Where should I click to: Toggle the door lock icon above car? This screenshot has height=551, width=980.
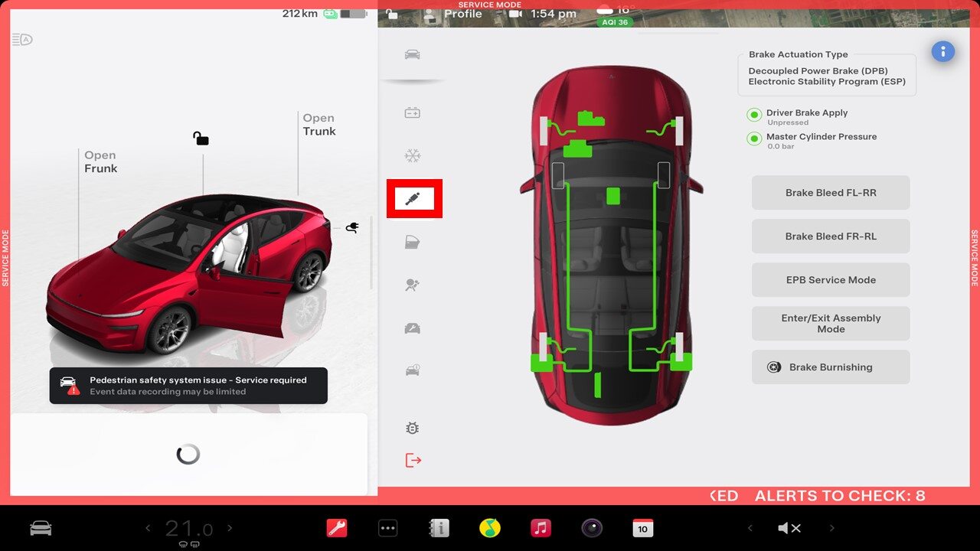(x=201, y=138)
